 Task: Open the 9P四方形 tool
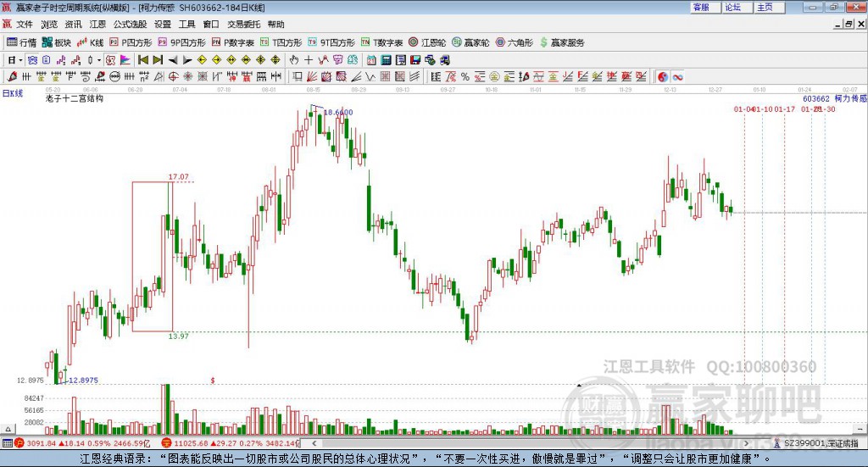(x=181, y=42)
